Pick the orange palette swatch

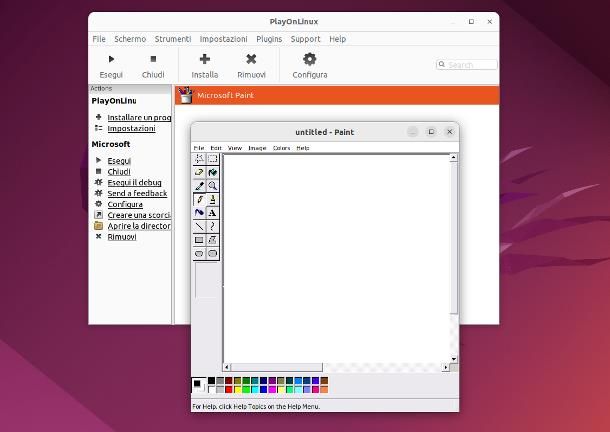tap(324, 389)
